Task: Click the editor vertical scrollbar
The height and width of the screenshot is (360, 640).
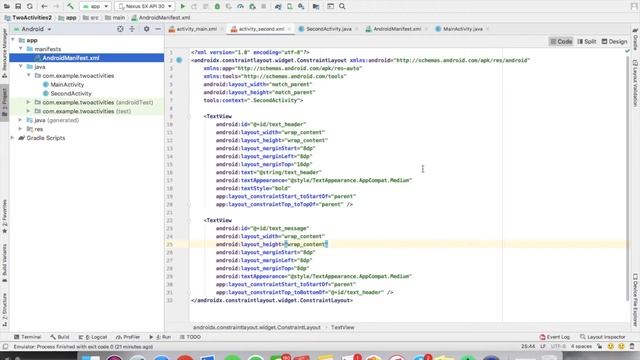Action: tap(627, 178)
